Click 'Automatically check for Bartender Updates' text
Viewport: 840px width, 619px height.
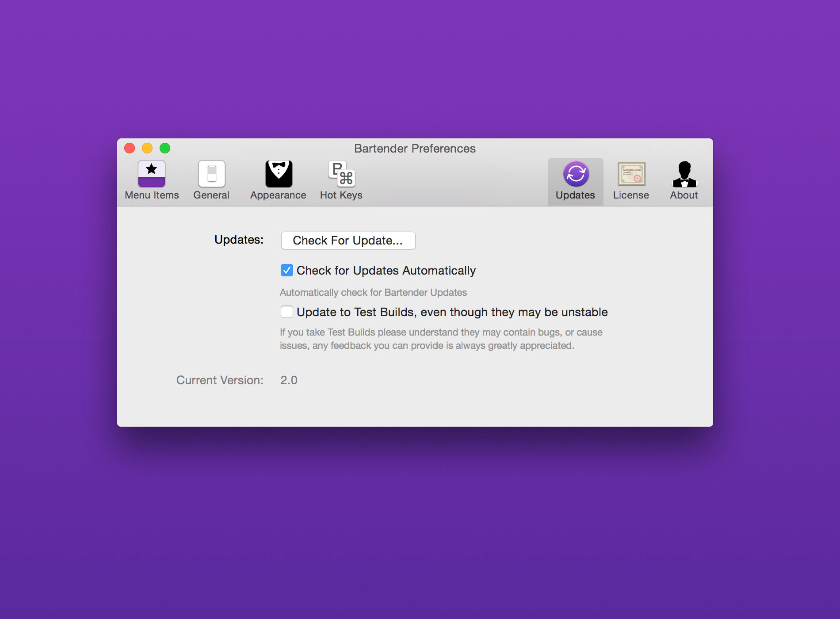(373, 293)
